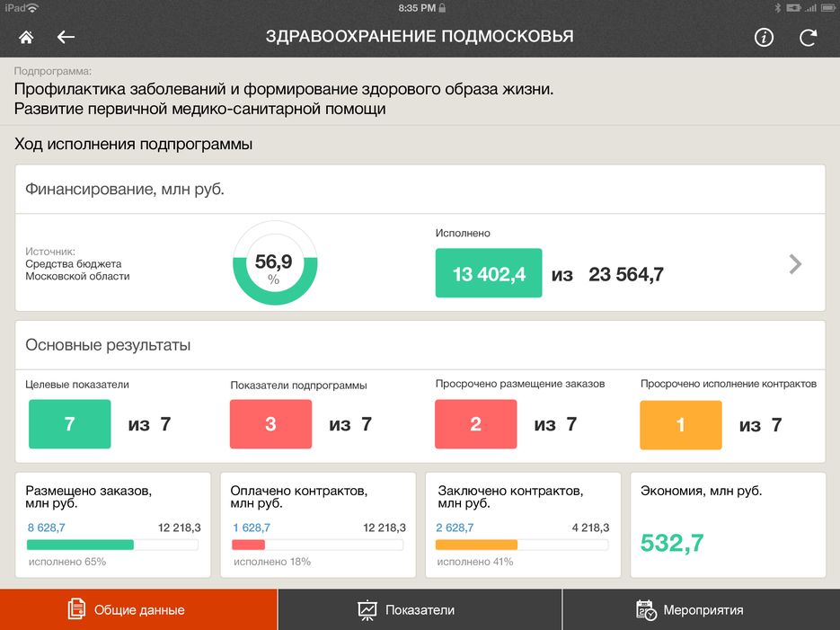
Task: Tap the Home icon in header
Action: [26, 37]
